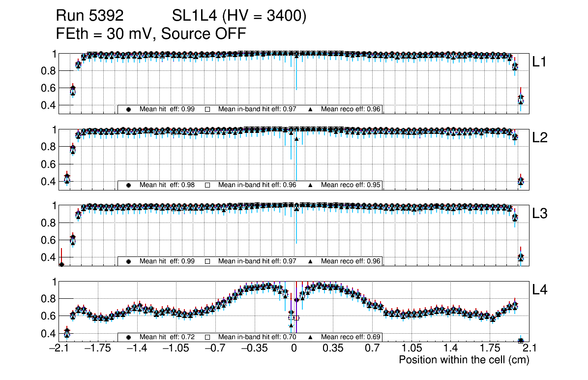Click the filled circle marker in L2 legend

click(129, 186)
